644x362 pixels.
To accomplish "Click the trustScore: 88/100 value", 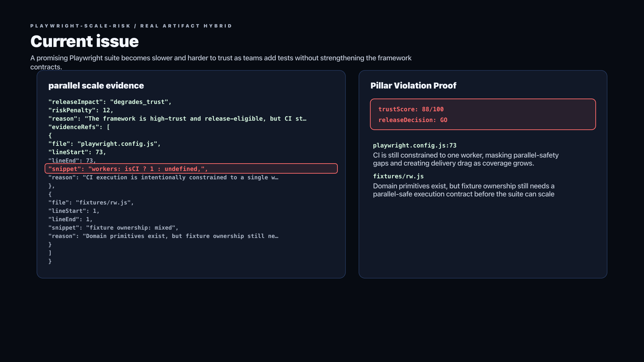I will point(411,109).
